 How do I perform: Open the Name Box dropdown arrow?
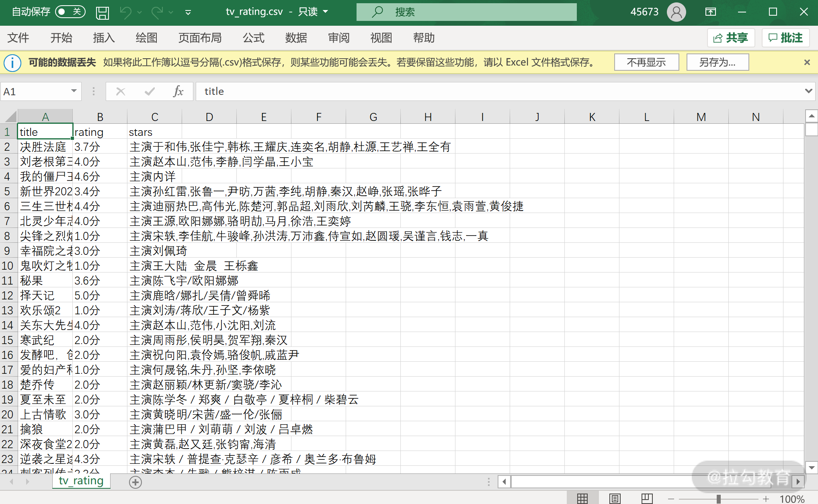coord(74,91)
